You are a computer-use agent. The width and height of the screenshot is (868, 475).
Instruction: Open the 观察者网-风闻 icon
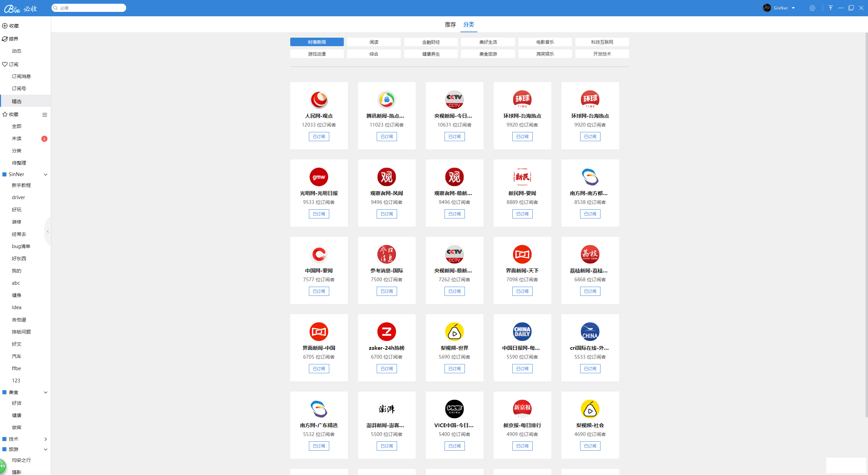pos(387,177)
